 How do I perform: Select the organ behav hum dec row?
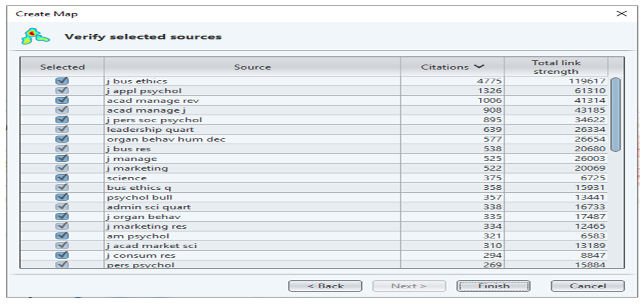[x=314, y=139]
